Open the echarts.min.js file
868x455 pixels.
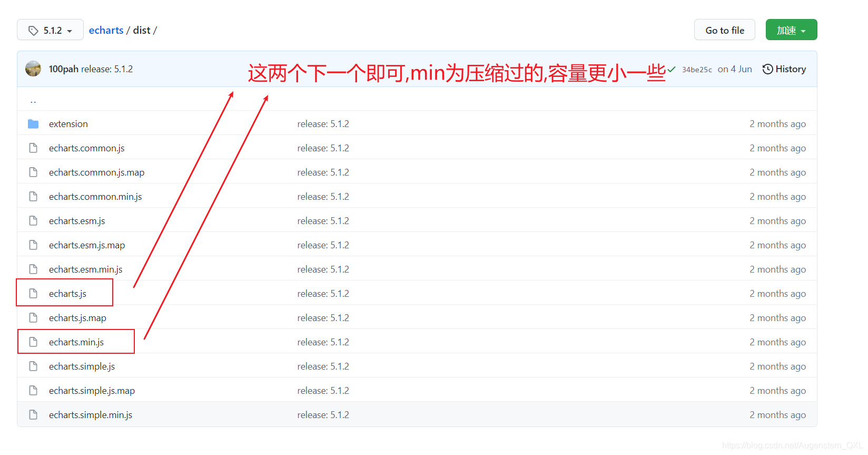[x=76, y=342]
